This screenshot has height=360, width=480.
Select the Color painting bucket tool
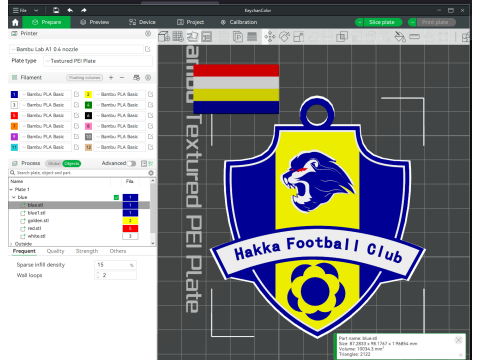click(x=400, y=36)
